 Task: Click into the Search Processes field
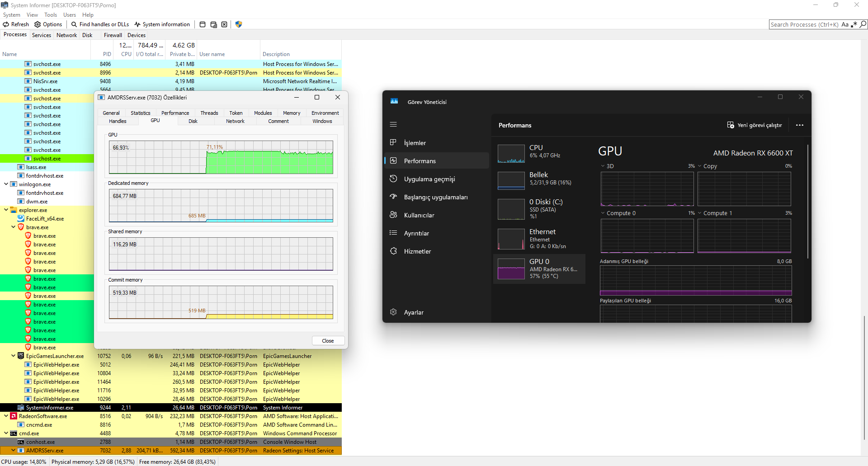(x=804, y=24)
